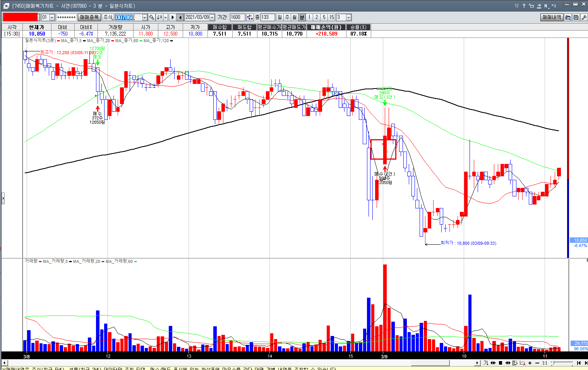Image resolution: width=588 pixels, height=370 pixels.
Task: Open chart settings wrench icon
Action: tap(584, 17)
